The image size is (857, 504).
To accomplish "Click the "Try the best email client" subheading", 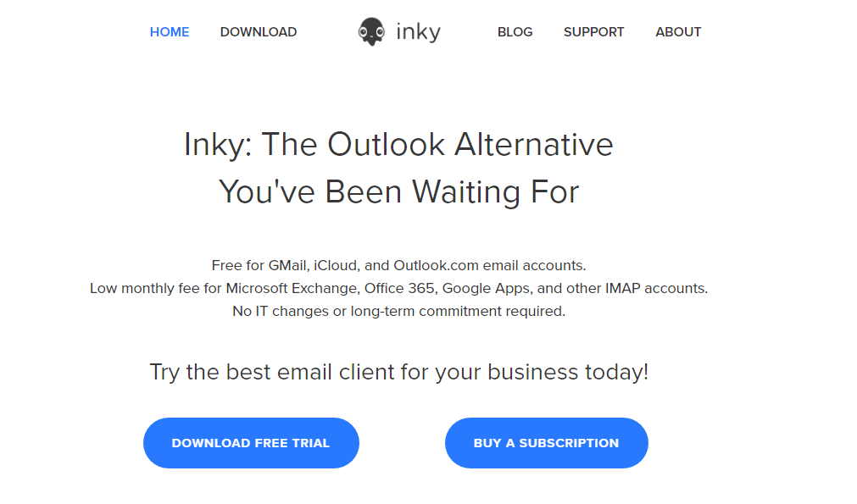I will (399, 373).
